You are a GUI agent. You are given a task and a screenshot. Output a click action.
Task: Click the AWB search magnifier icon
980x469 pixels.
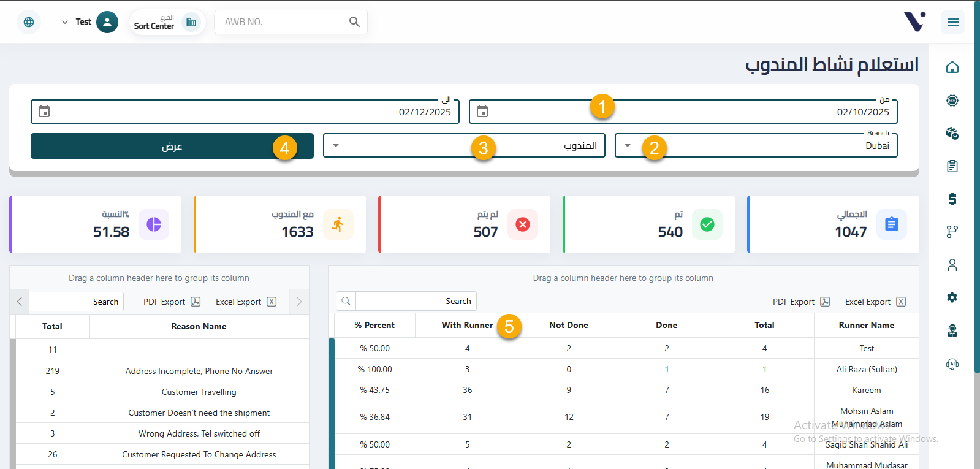354,22
